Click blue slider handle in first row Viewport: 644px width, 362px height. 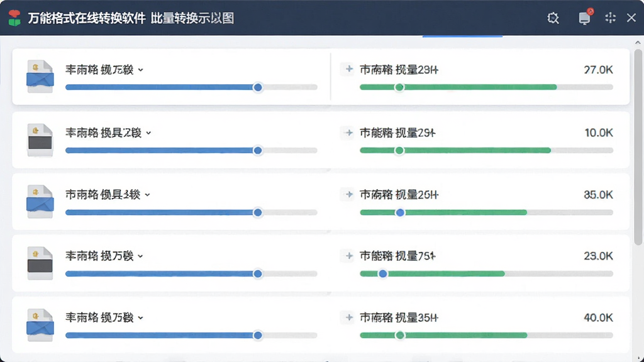tap(258, 87)
